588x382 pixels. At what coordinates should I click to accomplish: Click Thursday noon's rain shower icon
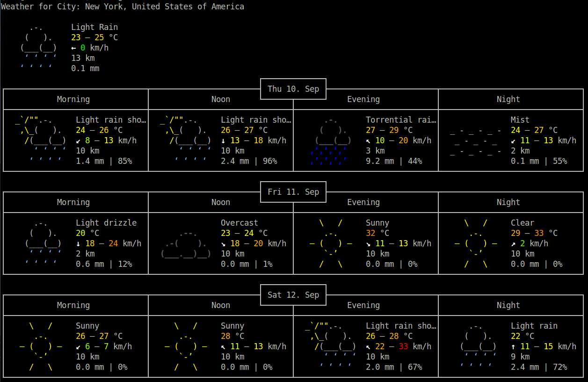(x=186, y=140)
